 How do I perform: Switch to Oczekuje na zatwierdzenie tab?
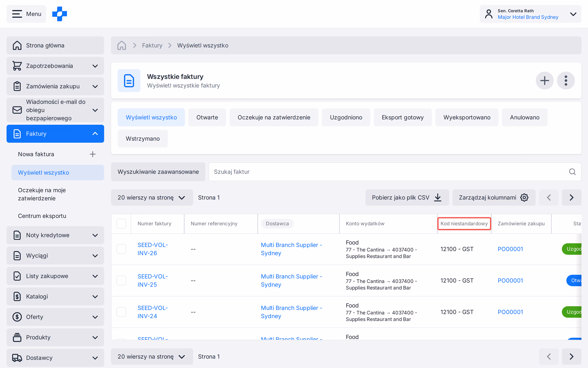(274, 117)
